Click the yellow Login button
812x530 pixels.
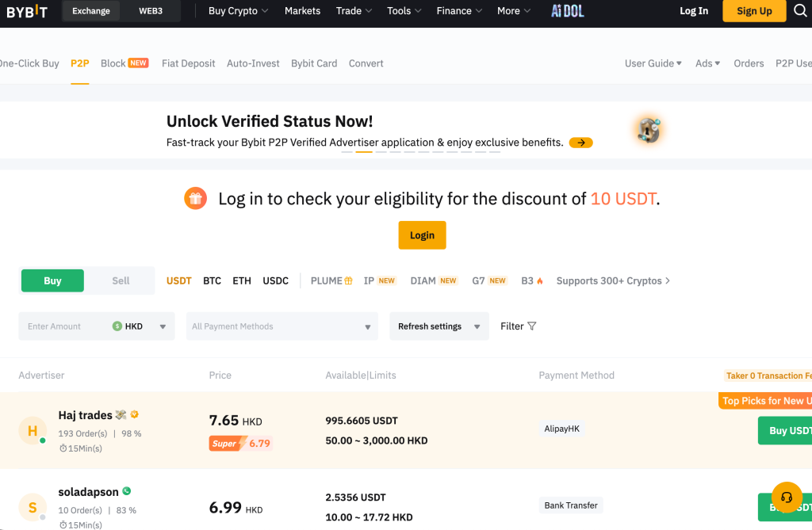pyautogui.click(x=422, y=235)
